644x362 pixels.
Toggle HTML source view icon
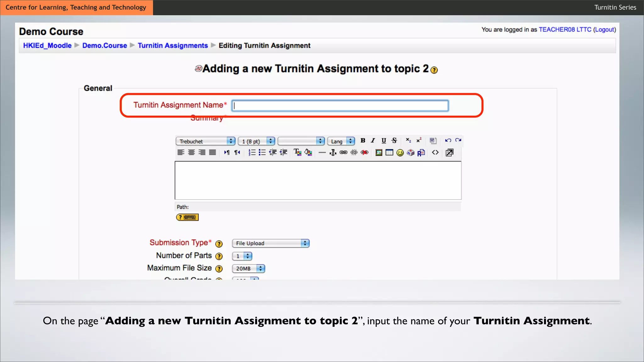(x=435, y=153)
